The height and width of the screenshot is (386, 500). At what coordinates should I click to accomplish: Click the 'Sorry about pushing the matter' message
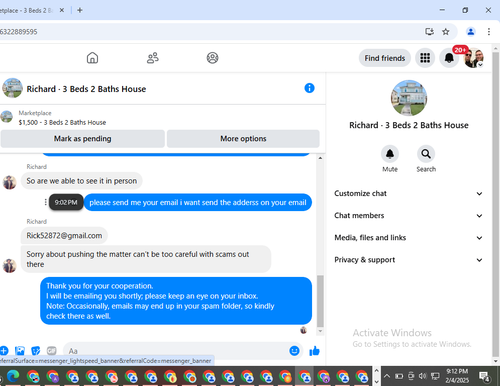(146, 259)
